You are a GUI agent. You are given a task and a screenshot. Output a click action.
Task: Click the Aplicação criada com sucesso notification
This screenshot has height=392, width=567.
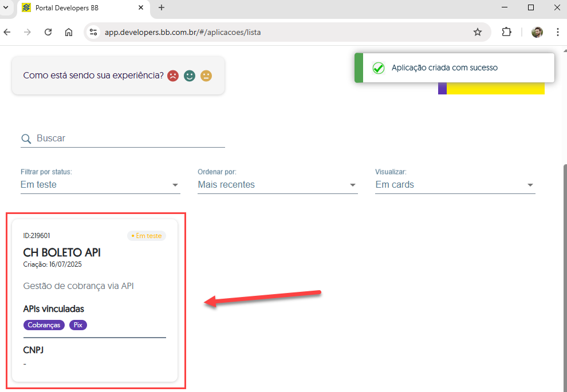pos(455,68)
